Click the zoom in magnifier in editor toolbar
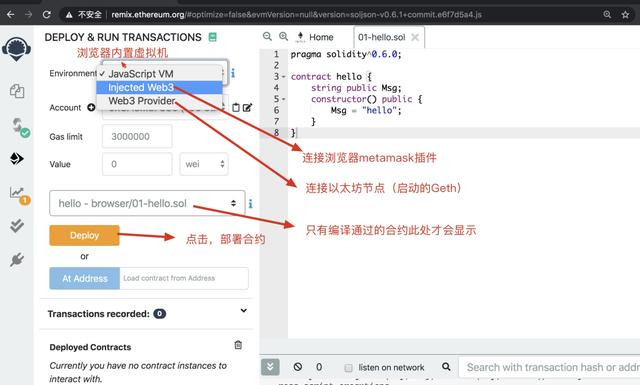The height and width of the screenshot is (385, 640). [x=283, y=37]
